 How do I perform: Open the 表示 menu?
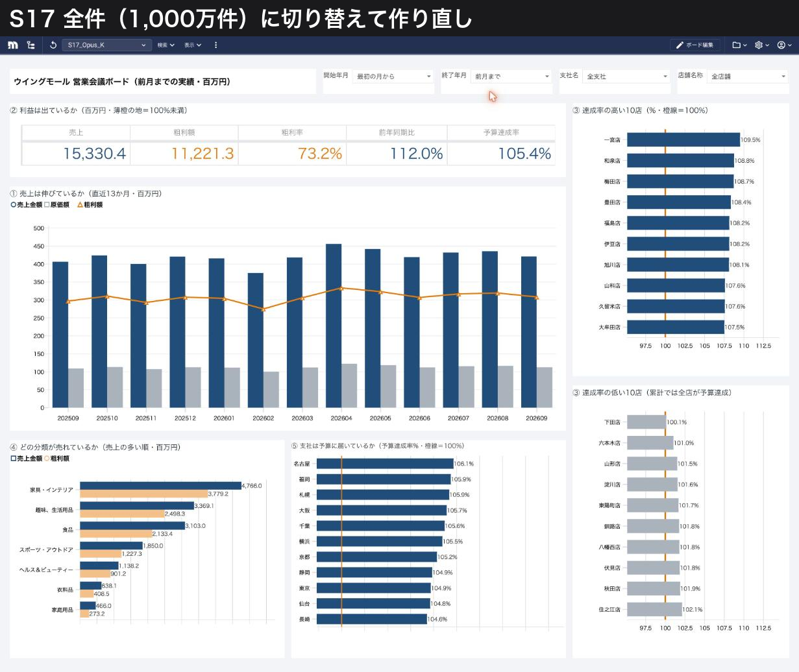point(193,45)
